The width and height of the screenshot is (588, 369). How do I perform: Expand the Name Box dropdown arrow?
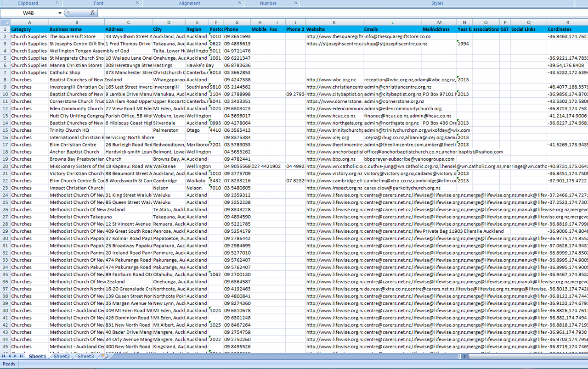point(60,13)
